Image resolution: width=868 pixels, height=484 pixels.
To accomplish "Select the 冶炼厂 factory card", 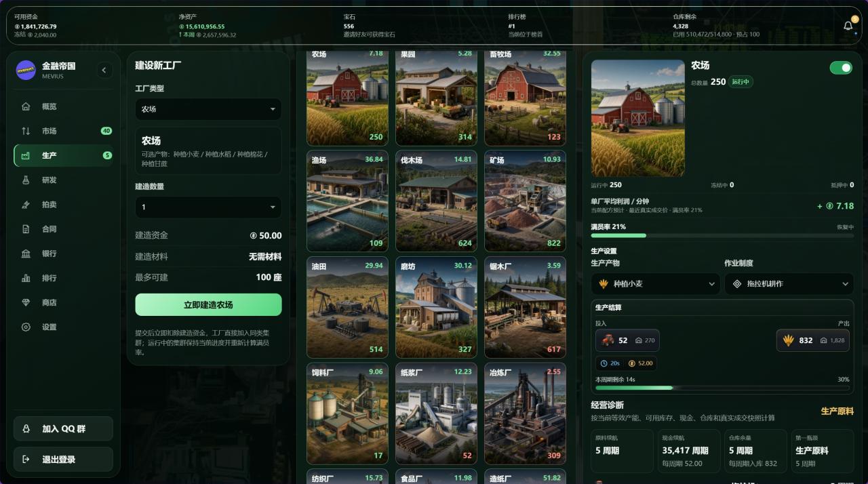I will (x=525, y=414).
